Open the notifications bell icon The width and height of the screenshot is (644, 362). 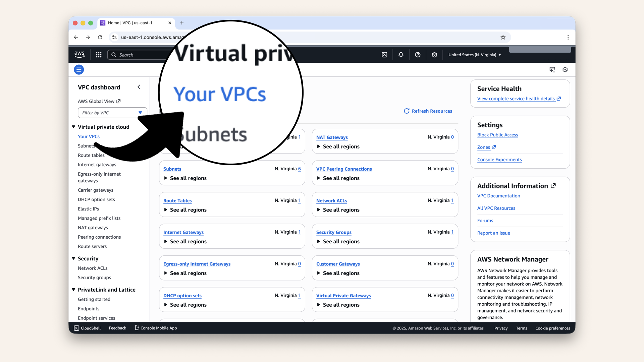click(x=401, y=54)
